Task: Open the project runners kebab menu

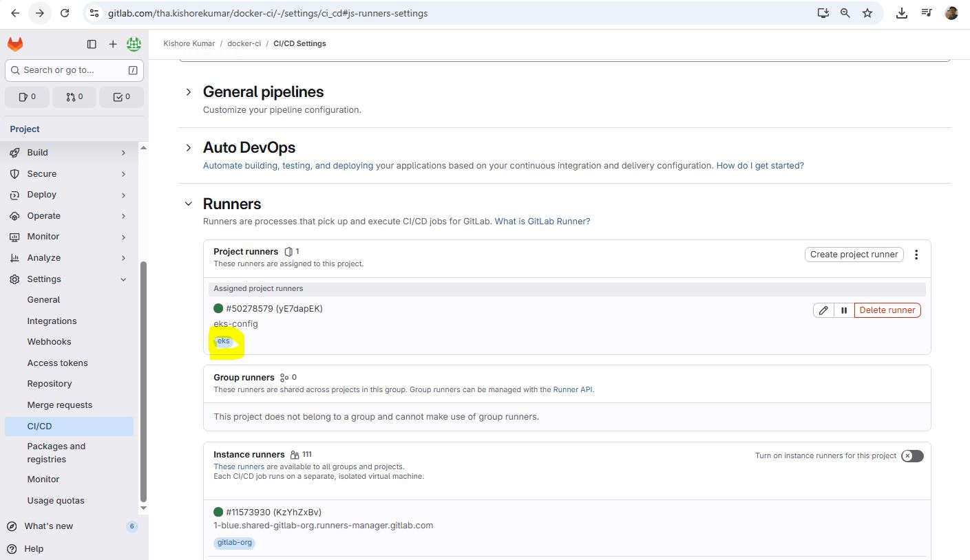Action: (916, 255)
